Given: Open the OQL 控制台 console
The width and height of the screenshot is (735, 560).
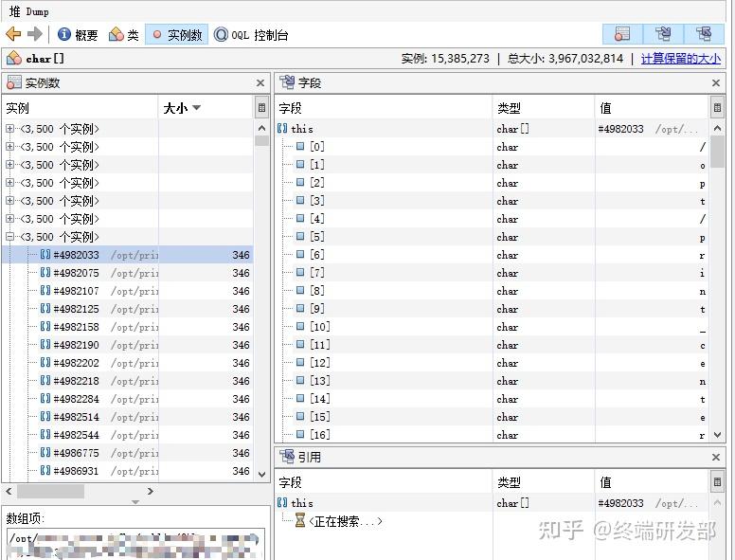Looking at the screenshot, I should click(x=251, y=35).
